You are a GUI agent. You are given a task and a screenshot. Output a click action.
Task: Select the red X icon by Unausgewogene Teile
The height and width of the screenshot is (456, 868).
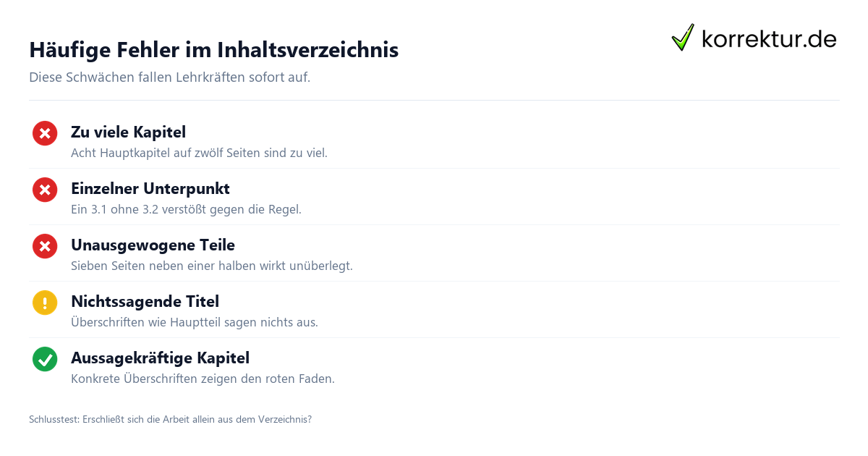pyautogui.click(x=45, y=246)
